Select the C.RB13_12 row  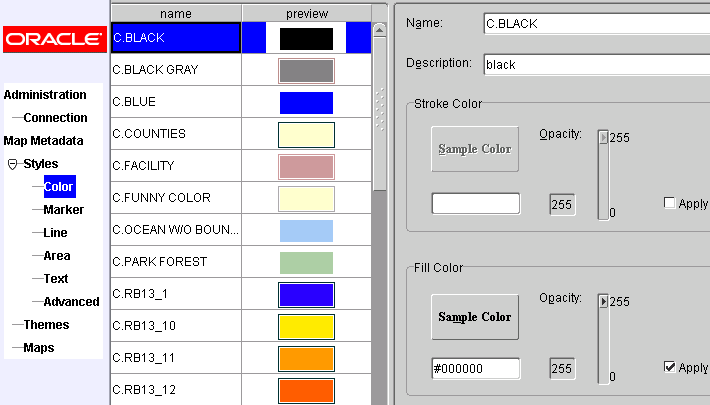point(241,390)
